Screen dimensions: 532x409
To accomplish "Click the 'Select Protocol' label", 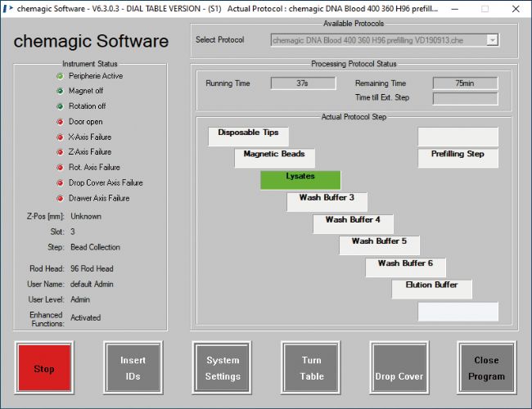I will [220, 40].
